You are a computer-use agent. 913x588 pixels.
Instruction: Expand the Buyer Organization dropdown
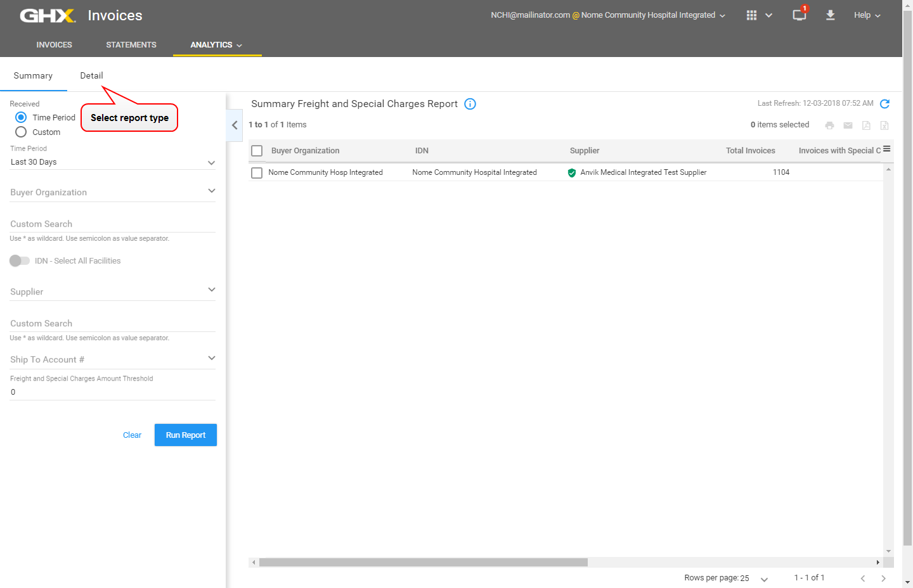pyautogui.click(x=113, y=192)
